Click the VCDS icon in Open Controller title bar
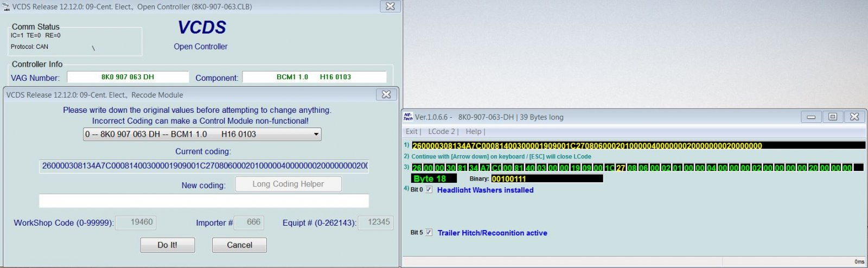The width and height of the screenshot is (868, 268). (x=6, y=7)
